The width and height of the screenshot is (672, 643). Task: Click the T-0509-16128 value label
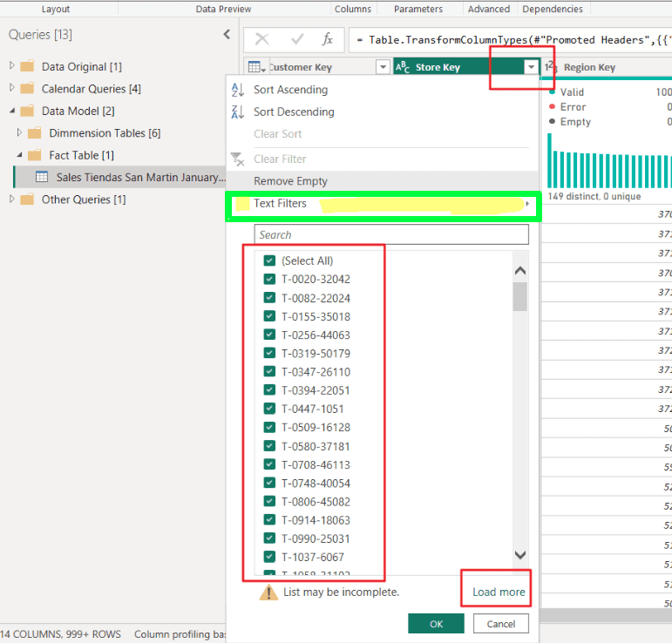(x=316, y=427)
